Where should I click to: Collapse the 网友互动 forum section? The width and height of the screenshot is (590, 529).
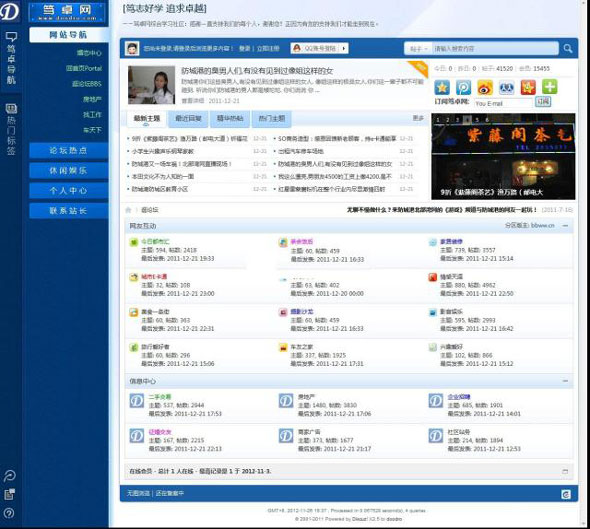click(565, 226)
